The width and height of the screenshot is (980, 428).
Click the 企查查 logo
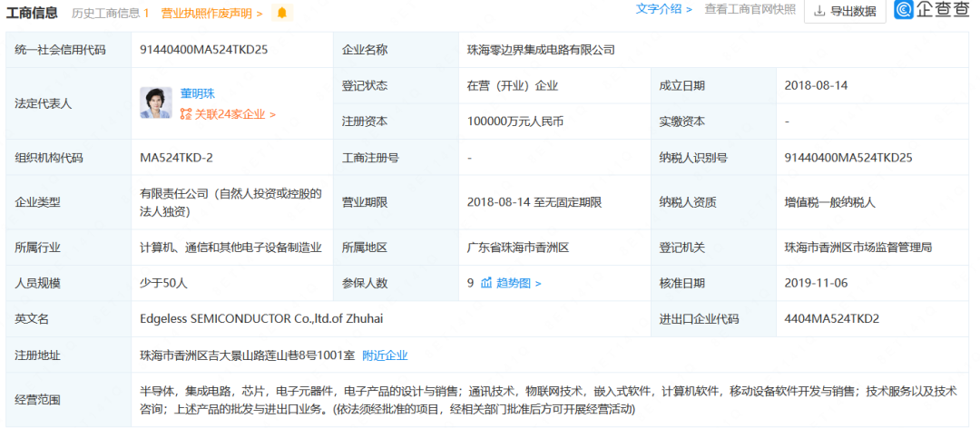click(x=932, y=11)
